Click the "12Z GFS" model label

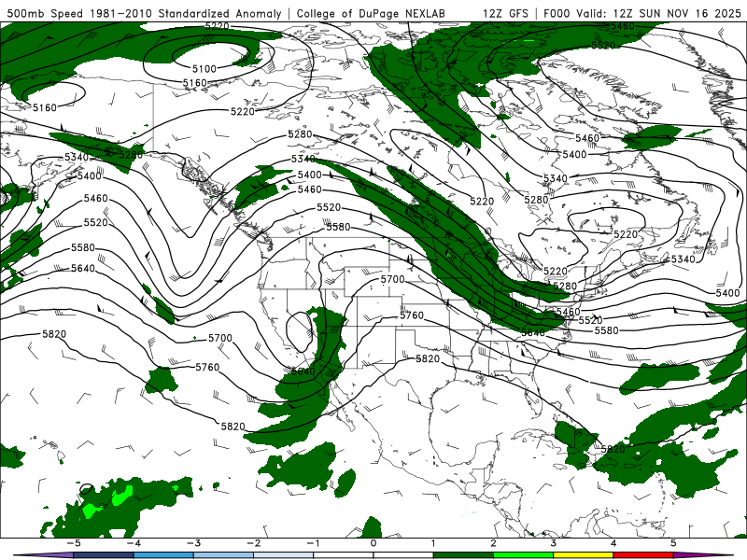(505, 13)
